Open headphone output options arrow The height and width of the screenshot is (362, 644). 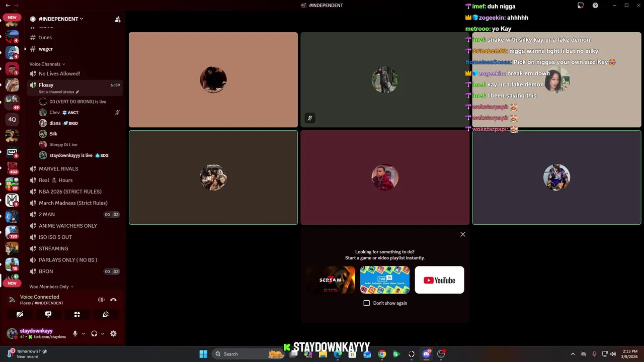(x=103, y=333)
